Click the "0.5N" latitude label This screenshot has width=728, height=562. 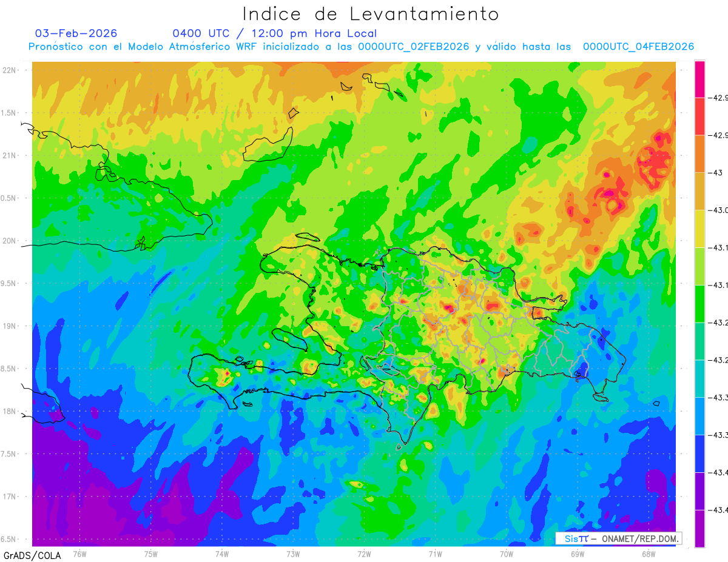pyautogui.click(x=9, y=198)
